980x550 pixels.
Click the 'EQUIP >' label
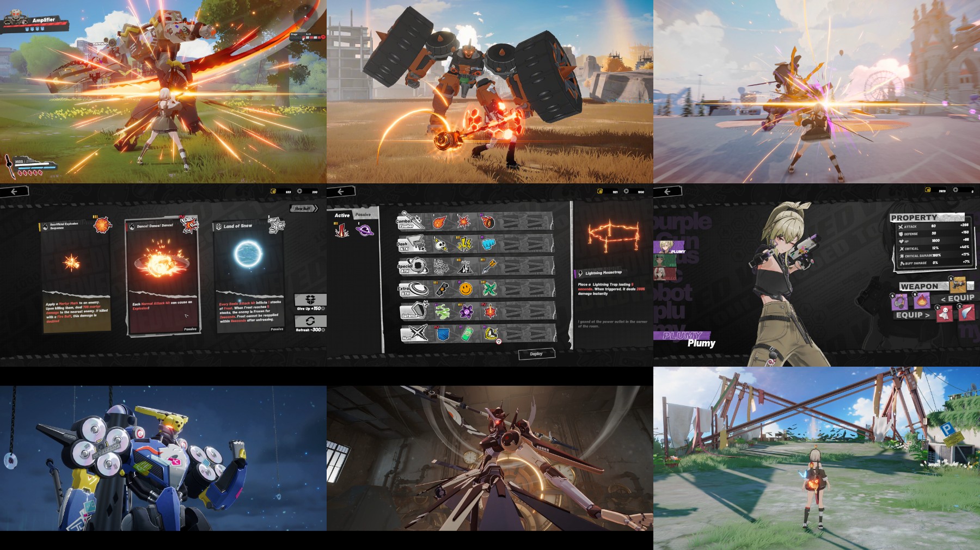click(x=913, y=314)
